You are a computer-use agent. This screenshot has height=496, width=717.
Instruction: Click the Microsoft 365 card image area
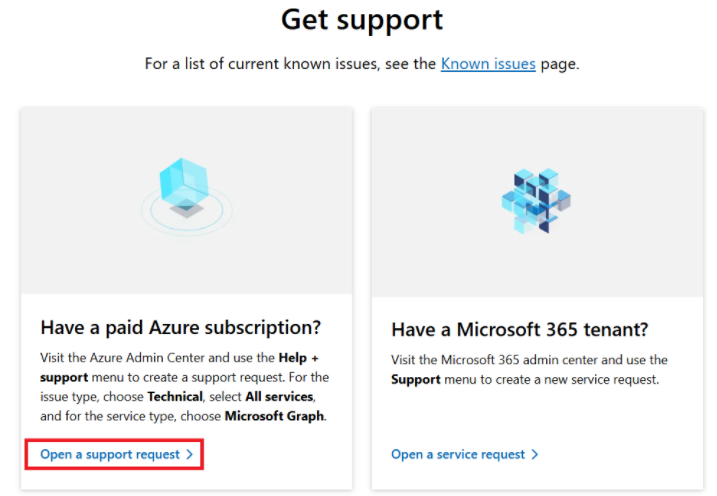(x=537, y=202)
